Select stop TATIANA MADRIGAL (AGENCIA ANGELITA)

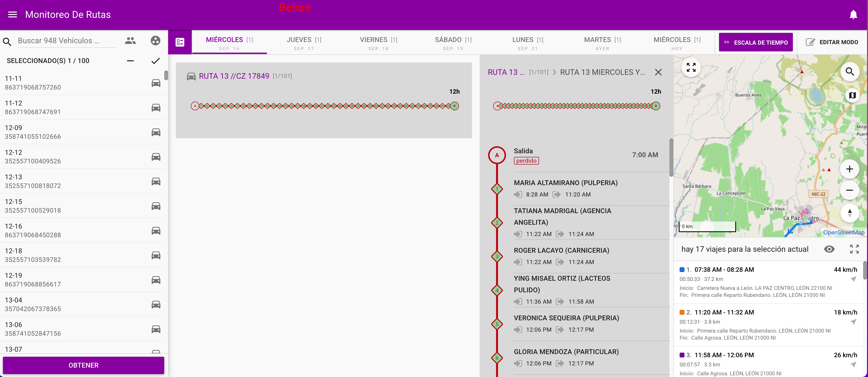[x=591, y=223]
